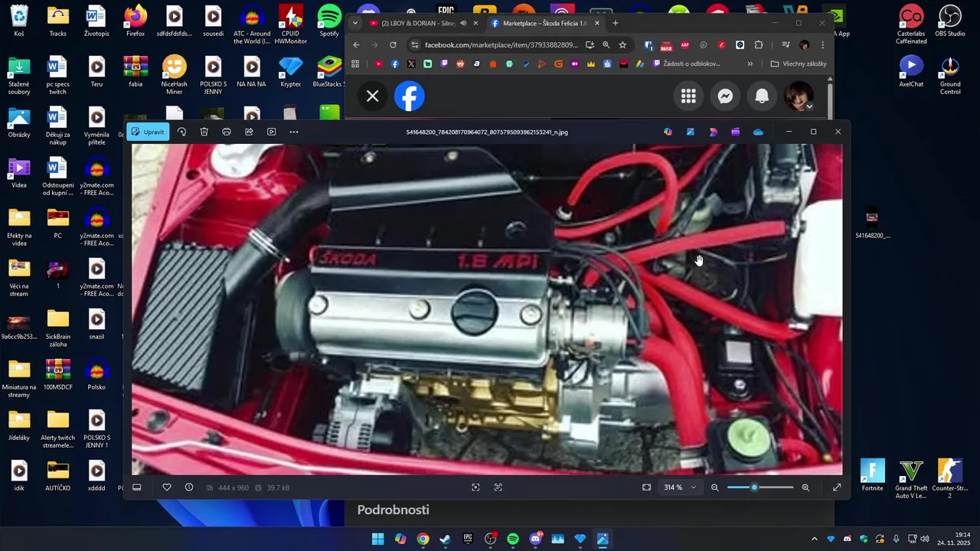
Task: Click the 444 x 960 dimensions text
Action: 234,487
